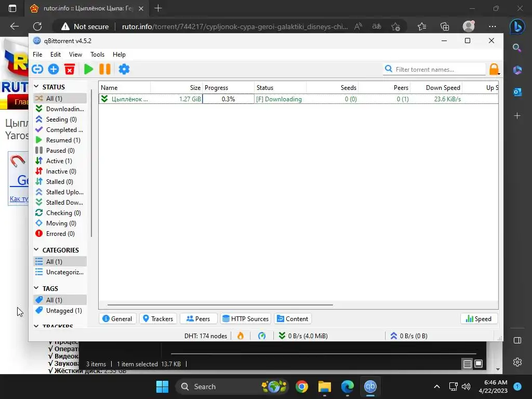Sort by Name column header
The width and height of the screenshot is (532, 399).
click(x=125, y=87)
